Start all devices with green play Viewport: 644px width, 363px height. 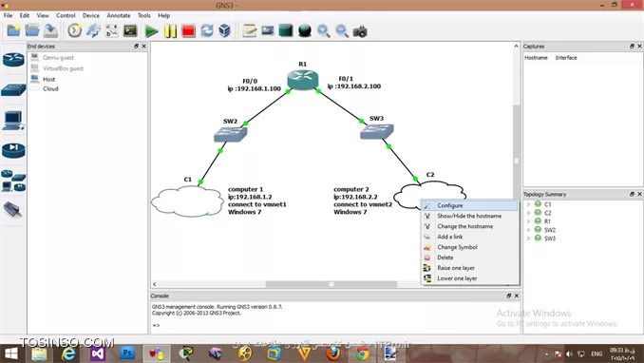tap(151, 30)
